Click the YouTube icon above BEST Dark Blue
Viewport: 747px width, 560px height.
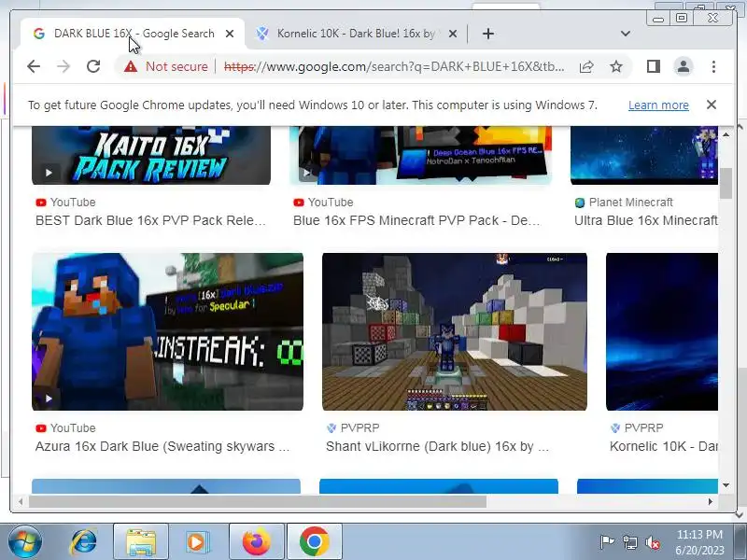41,203
